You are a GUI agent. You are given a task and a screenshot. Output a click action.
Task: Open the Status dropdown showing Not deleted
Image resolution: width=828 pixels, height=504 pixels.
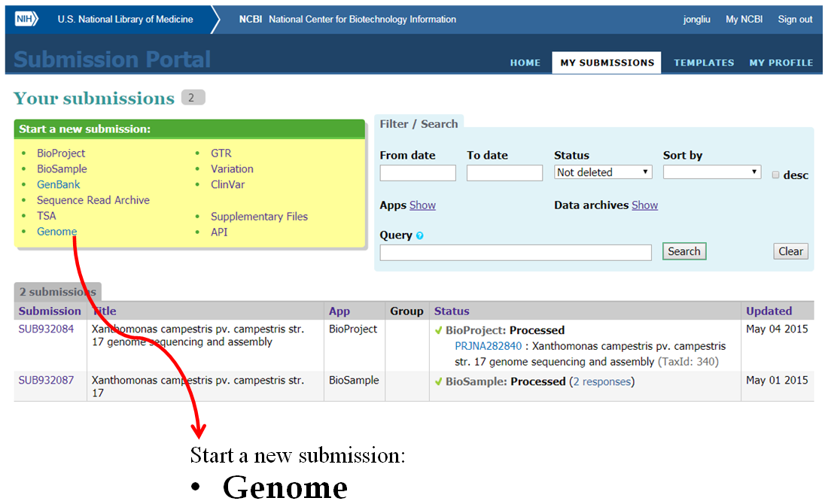(x=603, y=172)
